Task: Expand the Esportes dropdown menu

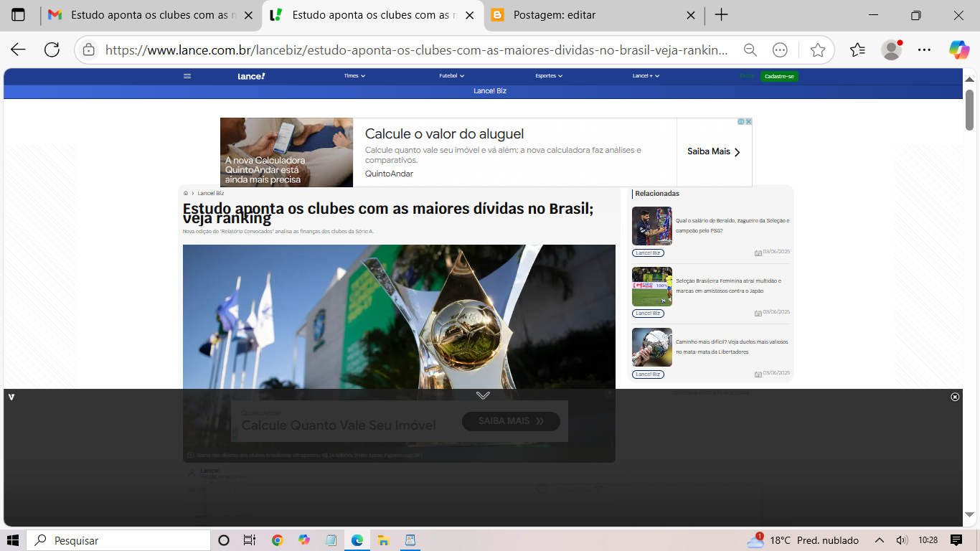Action: point(549,76)
